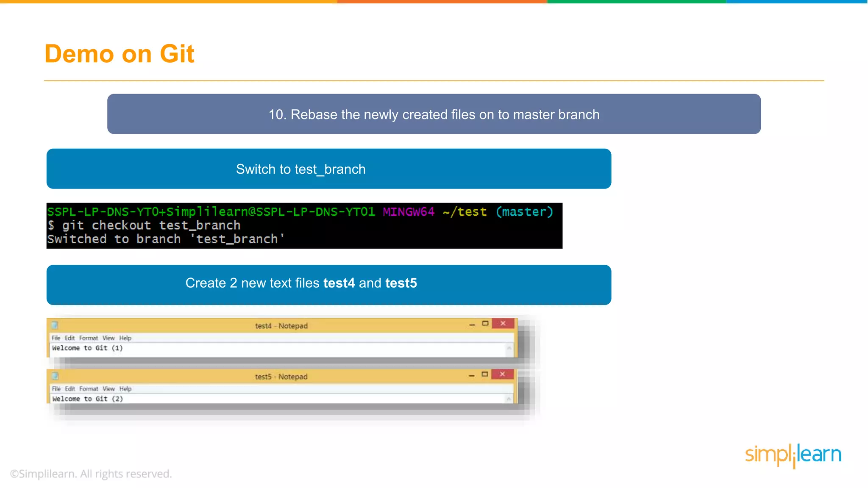This screenshot has width=868, height=488.
Task: Click the '(master)' branch label in terminal
Action: click(525, 212)
